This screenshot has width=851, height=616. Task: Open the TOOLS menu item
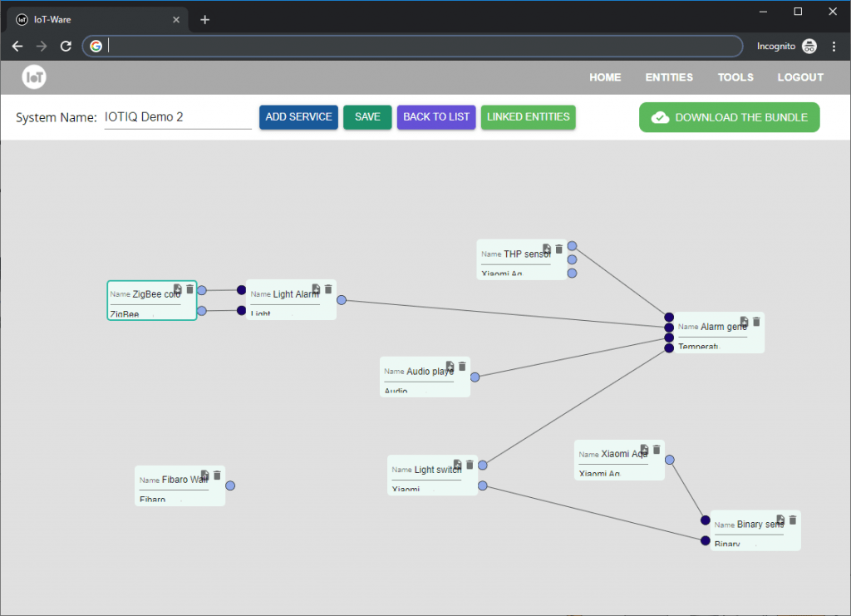[x=735, y=77]
